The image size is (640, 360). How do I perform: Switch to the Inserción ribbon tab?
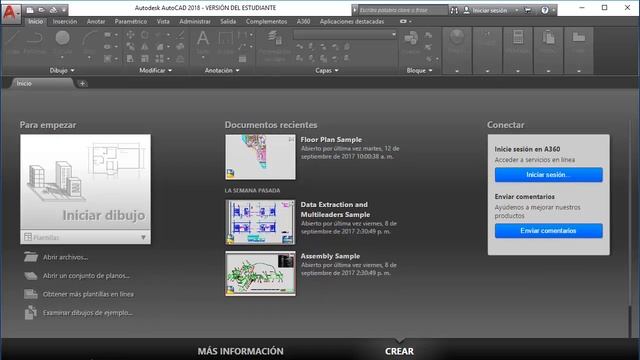(x=65, y=22)
